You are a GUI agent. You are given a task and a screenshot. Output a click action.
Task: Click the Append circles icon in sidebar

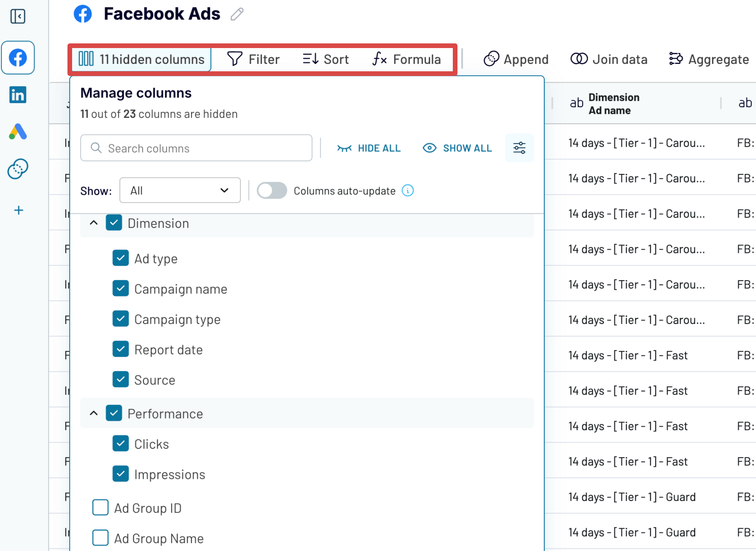point(18,169)
